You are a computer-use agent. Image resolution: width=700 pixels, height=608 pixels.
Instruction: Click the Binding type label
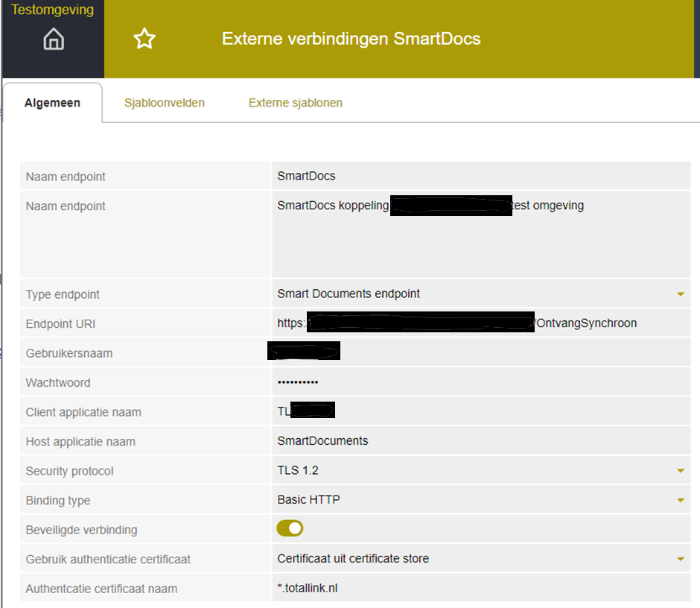coord(58,501)
